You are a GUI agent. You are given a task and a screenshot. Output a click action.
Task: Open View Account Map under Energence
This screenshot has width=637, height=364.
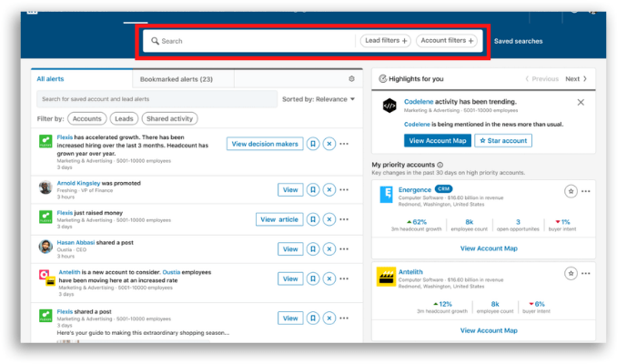489,248
